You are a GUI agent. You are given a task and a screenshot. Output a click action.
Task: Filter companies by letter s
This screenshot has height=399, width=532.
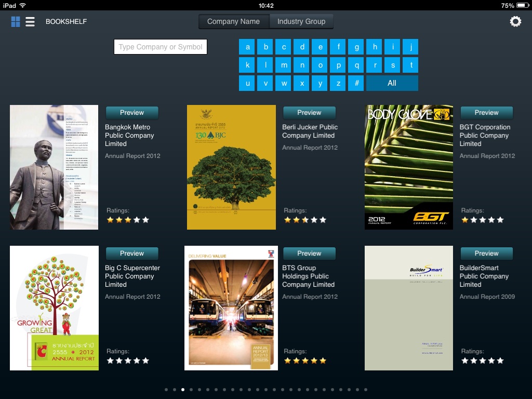(x=393, y=65)
